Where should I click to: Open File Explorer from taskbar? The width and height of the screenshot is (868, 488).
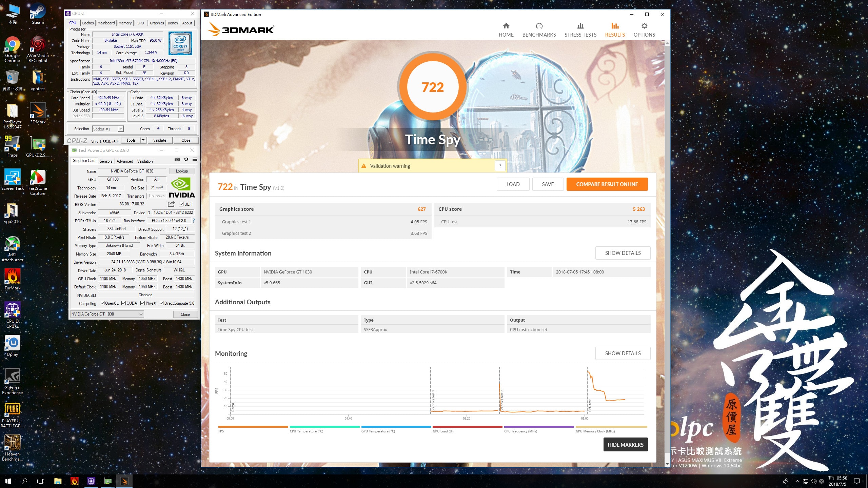pyautogui.click(x=58, y=481)
